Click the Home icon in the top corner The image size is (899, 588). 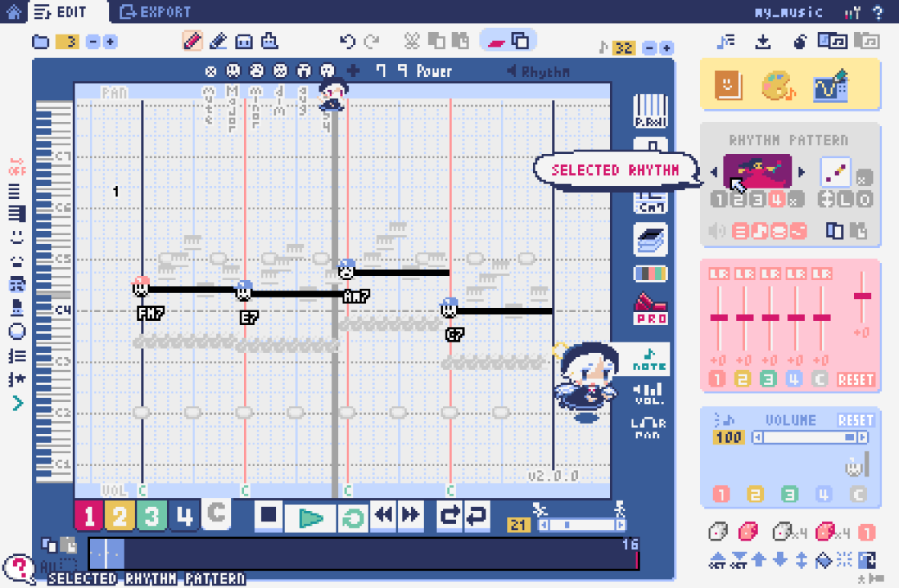tap(14, 12)
